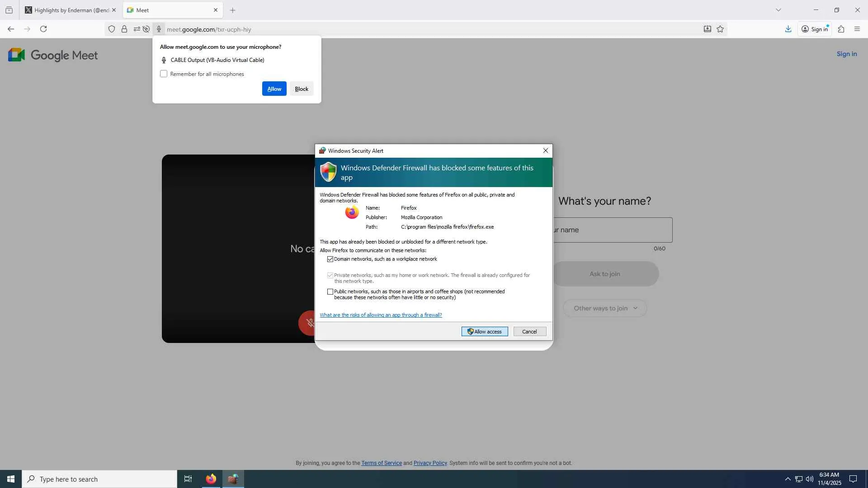This screenshot has width=868, height=488.
Task: Show hidden system tray icons
Action: click(788, 479)
